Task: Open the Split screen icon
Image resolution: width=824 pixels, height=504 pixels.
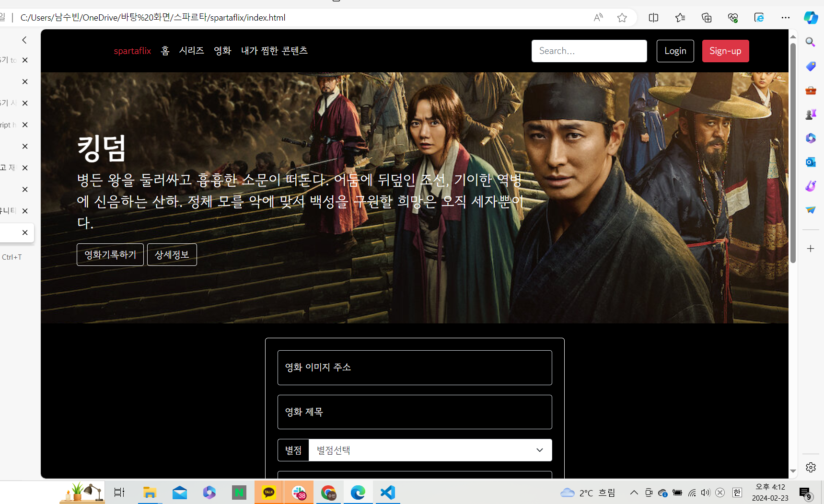Action: click(x=653, y=18)
